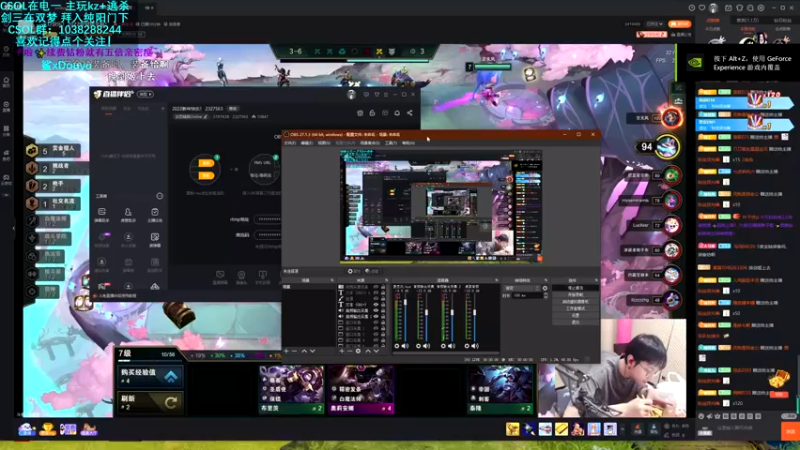Toggle visibility eye of first OBS source
800x450 pixels.
pyautogui.click(x=376, y=287)
